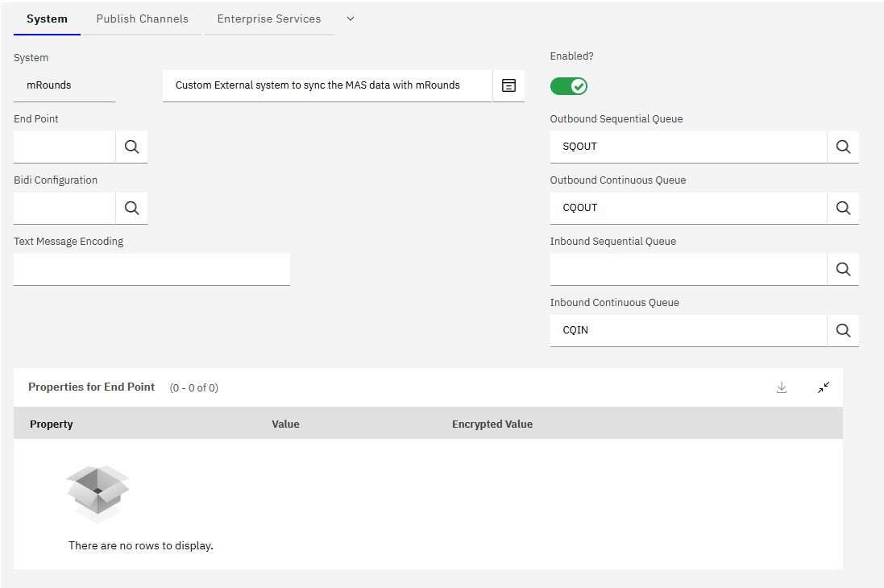Click the '(0 - 0 of 0)' row count

(194, 388)
